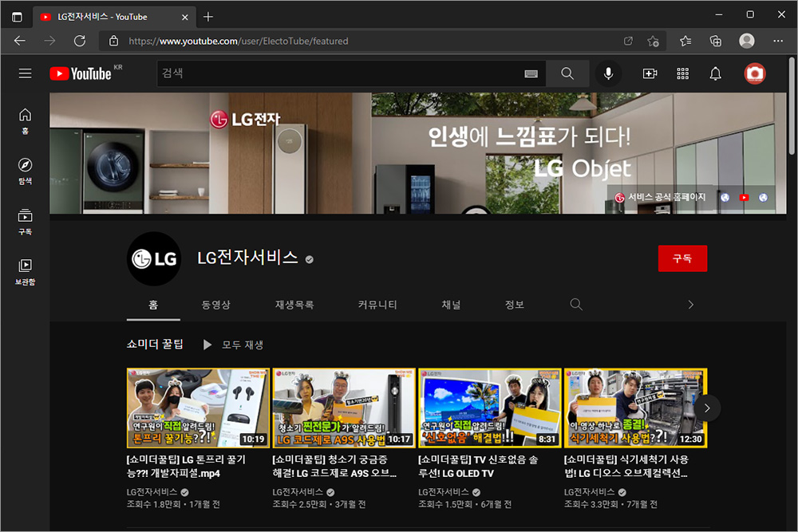Show next videos in 쇼미더 꿀팁 carousel
This screenshot has width=798, height=532.
[707, 408]
